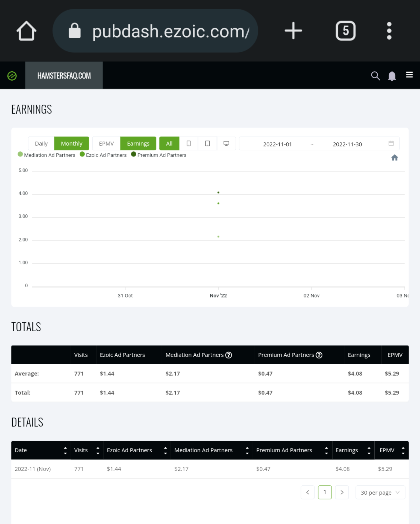Show Earnings metric in chart

pos(138,144)
